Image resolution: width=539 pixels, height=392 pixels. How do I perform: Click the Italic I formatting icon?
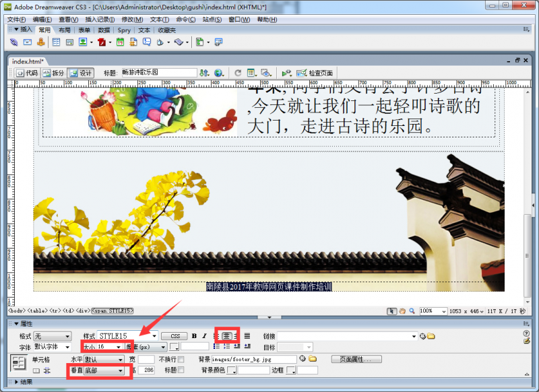click(204, 336)
